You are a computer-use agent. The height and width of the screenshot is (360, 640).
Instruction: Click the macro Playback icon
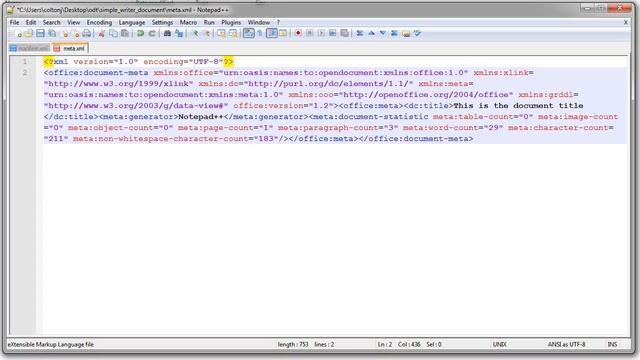[321, 34]
